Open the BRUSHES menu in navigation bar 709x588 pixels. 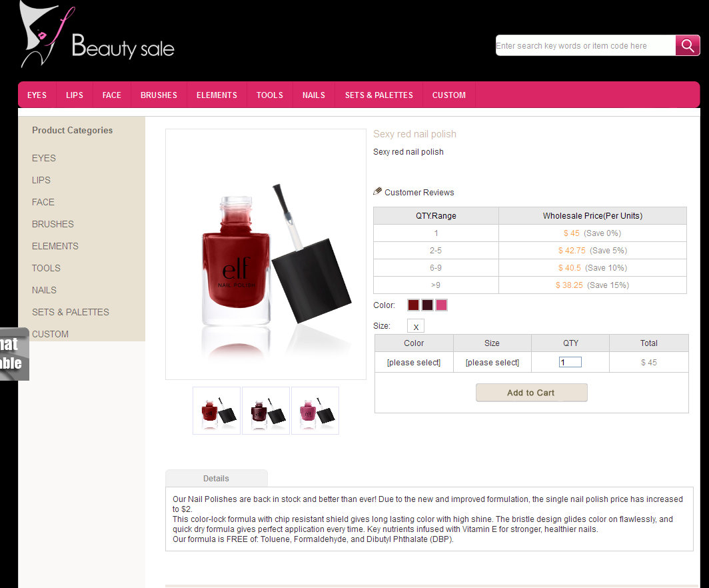click(159, 95)
